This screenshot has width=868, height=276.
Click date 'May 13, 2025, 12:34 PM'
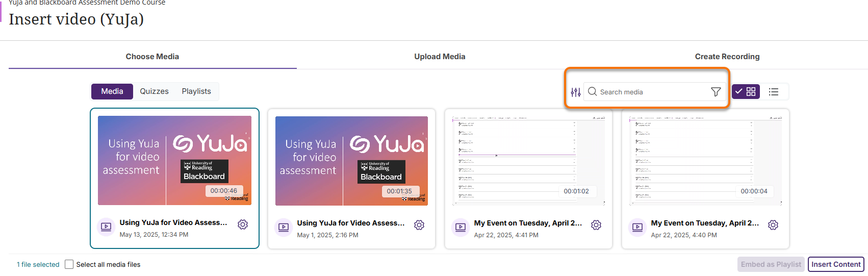click(x=154, y=235)
